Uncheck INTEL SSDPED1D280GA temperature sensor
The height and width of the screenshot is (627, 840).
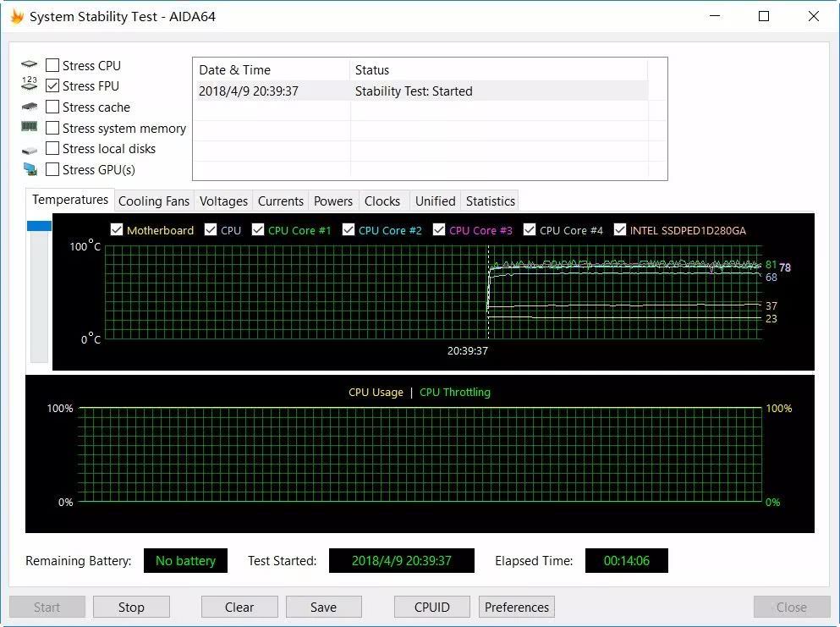click(620, 230)
